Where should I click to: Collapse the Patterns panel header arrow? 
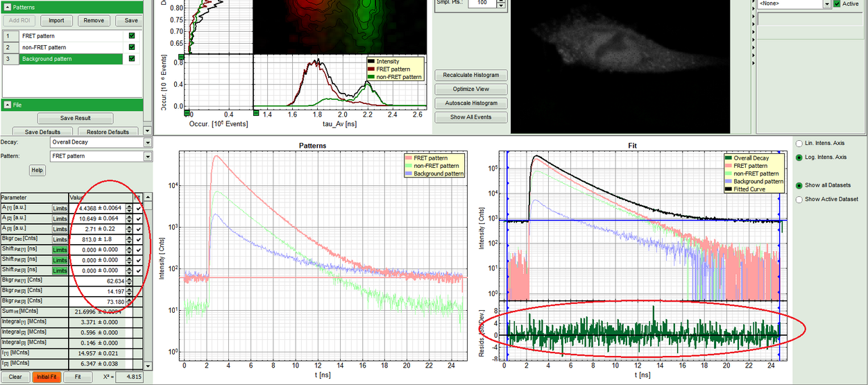7,7
